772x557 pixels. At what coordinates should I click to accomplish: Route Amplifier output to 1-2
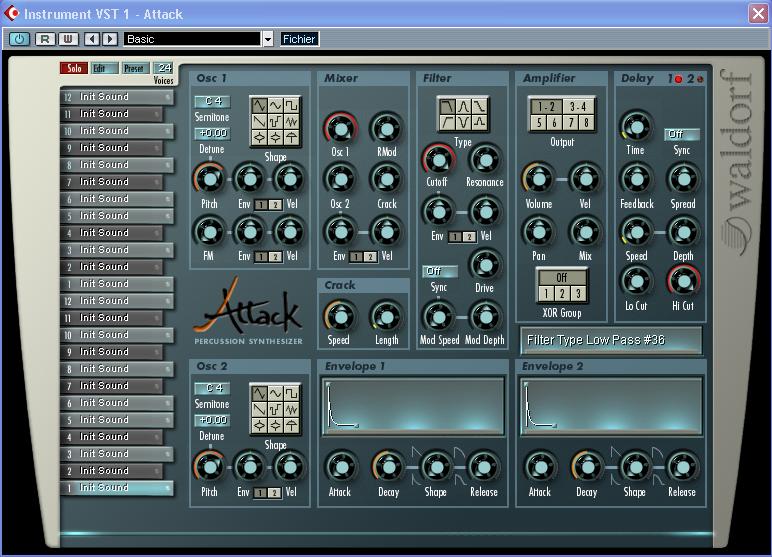tap(546, 106)
